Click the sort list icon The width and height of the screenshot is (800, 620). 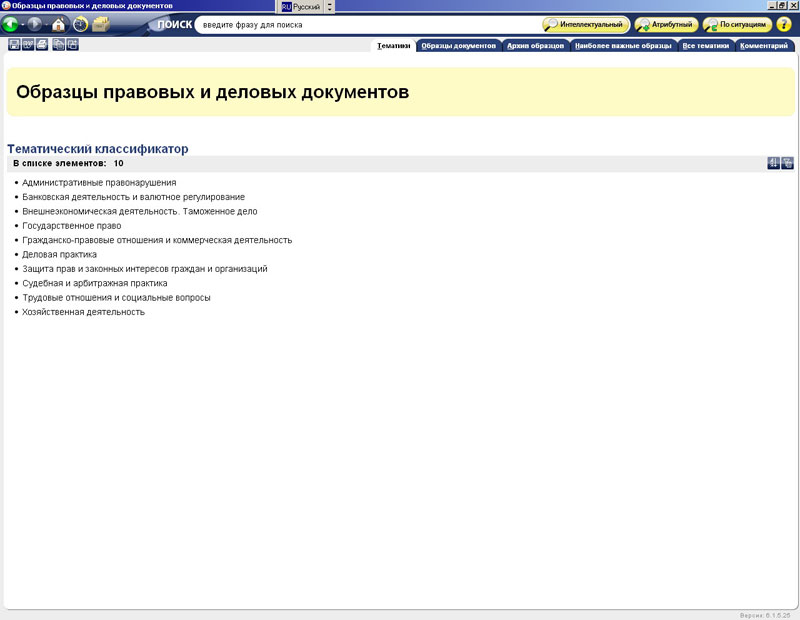773,163
